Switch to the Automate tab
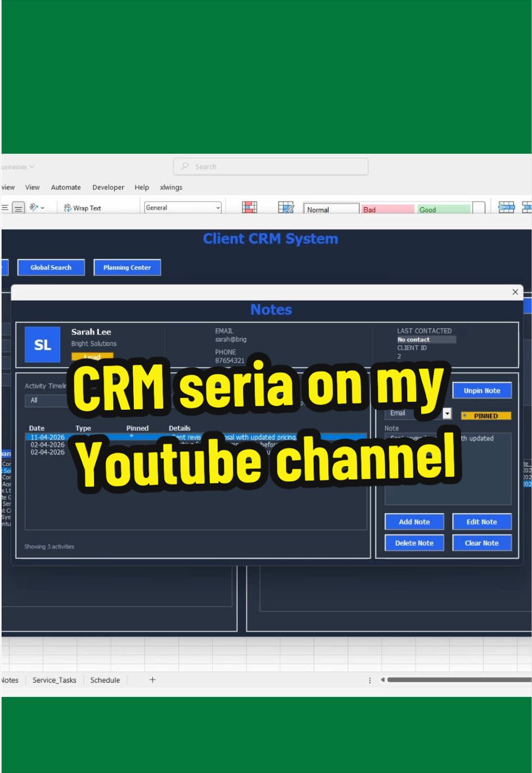Viewport: 532px width, 773px height. coord(66,187)
